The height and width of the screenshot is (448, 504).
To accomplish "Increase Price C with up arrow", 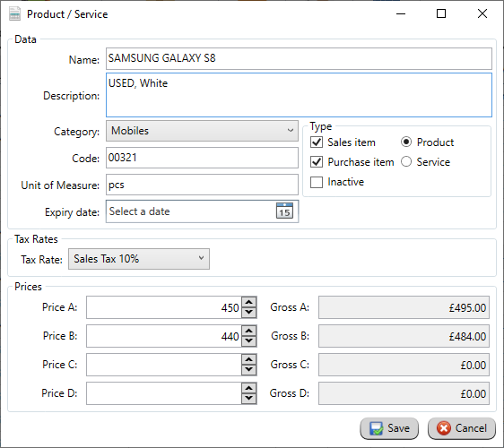I will (249, 359).
